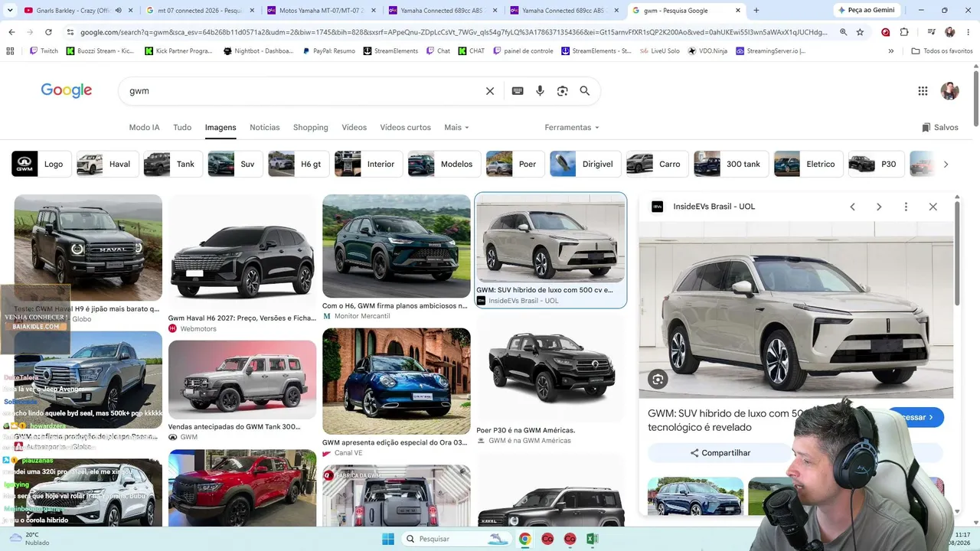Filter images by the Suv chip
The height and width of the screenshot is (551, 980).
pos(236,164)
